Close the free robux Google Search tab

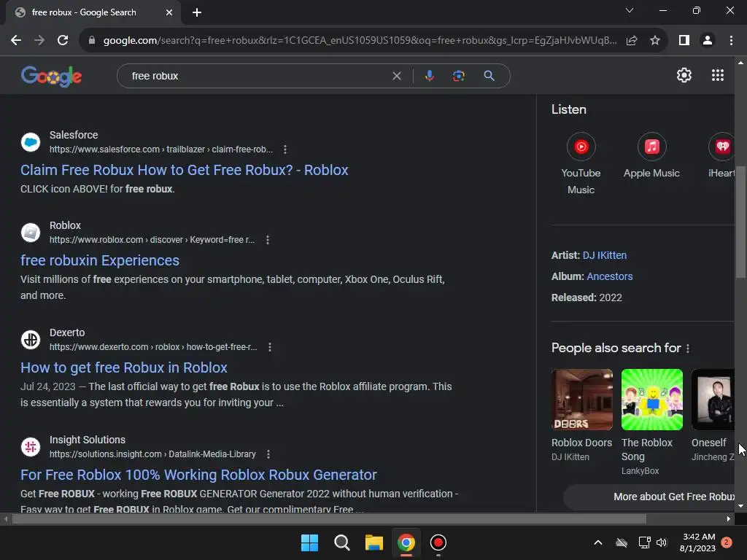pos(169,12)
